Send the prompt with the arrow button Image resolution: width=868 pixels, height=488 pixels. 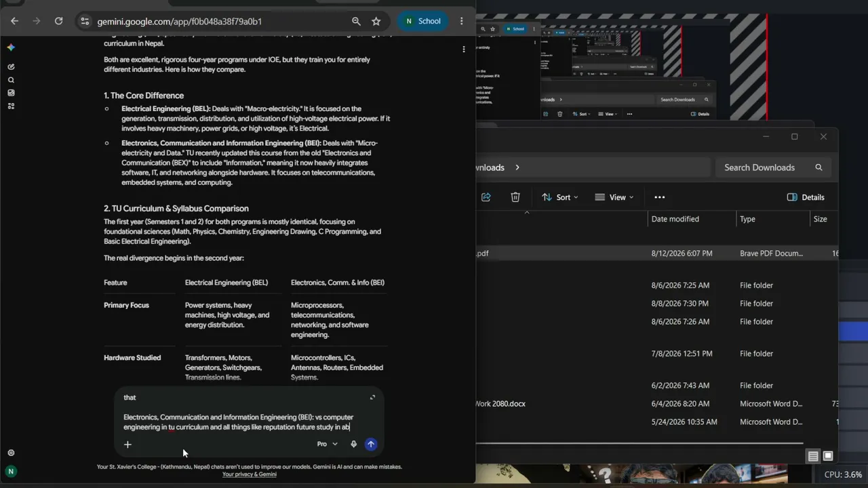[371, 444]
